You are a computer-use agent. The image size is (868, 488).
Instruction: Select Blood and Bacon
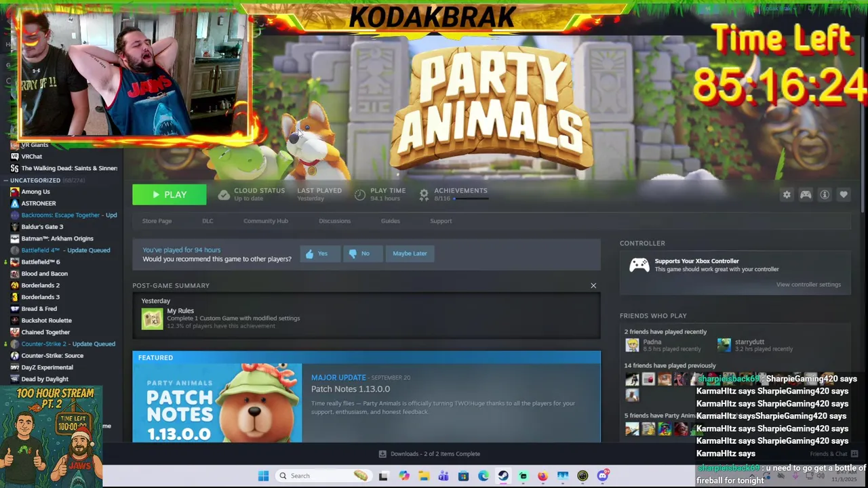tap(44, 274)
